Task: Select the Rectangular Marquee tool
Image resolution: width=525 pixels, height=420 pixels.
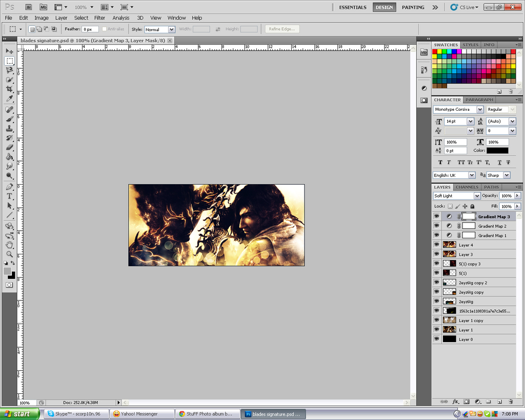Action: point(9,61)
